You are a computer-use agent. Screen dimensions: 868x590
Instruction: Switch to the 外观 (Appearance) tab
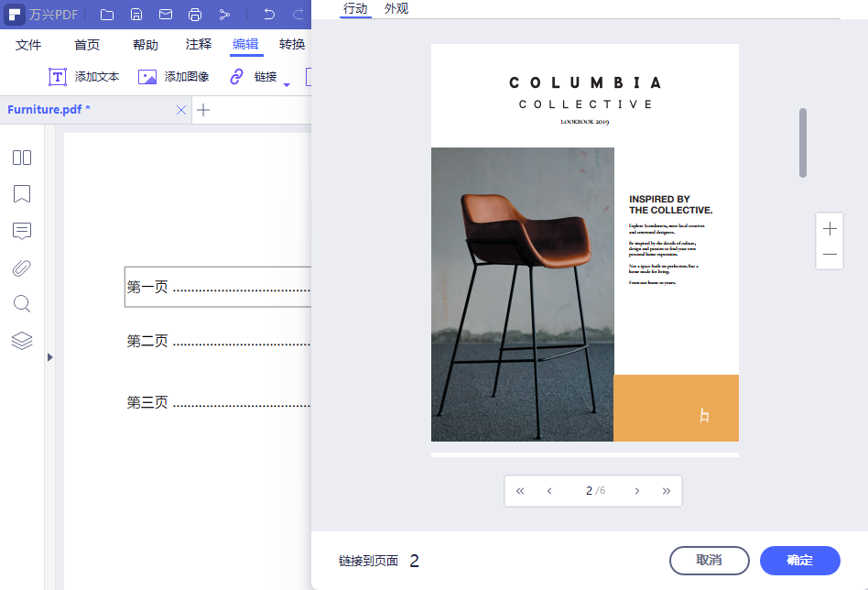[x=396, y=8]
